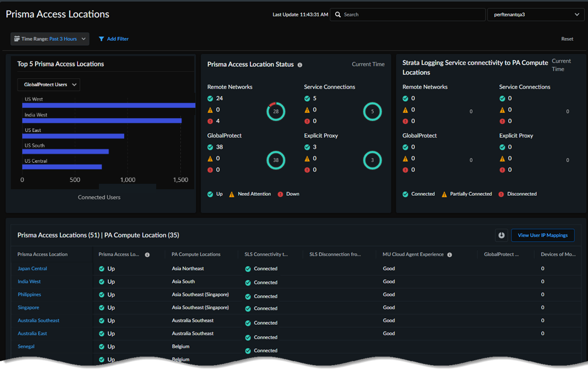Image resolution: width=588 pixels, height=370 pixels.
Task: Click the View User IP Mappings button
Action: (x=542, y=235)
